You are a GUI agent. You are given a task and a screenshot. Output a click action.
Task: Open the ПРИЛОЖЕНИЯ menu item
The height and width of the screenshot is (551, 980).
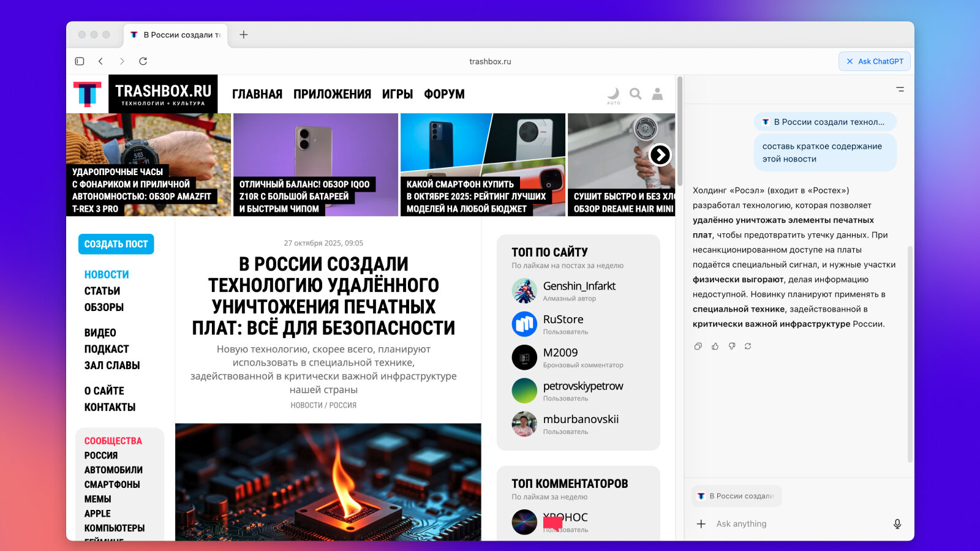pyautogui.click(x=332, y=94)
